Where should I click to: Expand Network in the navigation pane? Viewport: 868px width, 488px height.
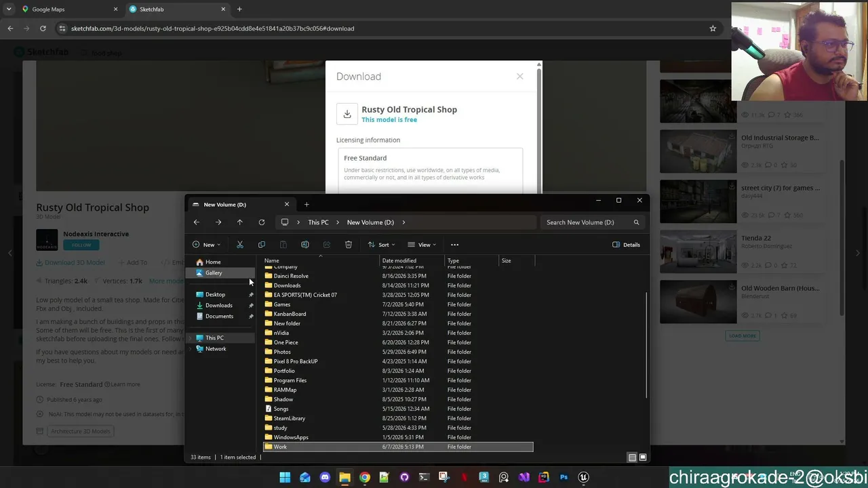191,348
